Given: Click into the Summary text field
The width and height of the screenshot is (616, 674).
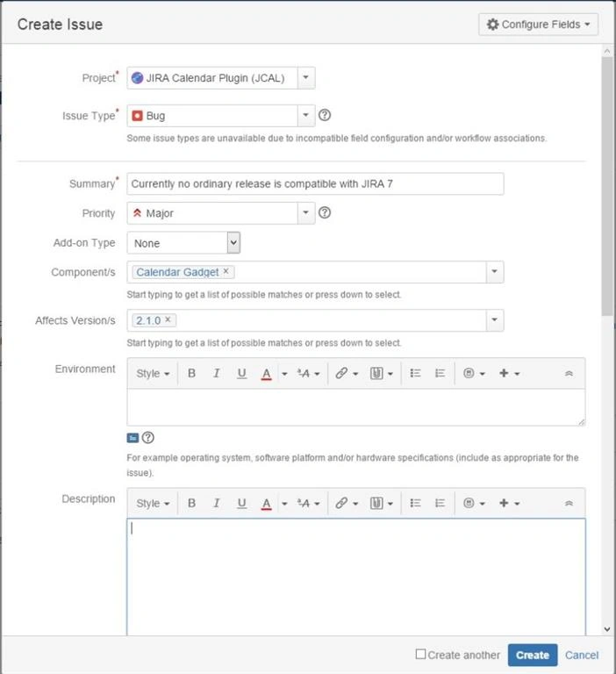Looking at the screenshot, I should [x=315, y=184].
